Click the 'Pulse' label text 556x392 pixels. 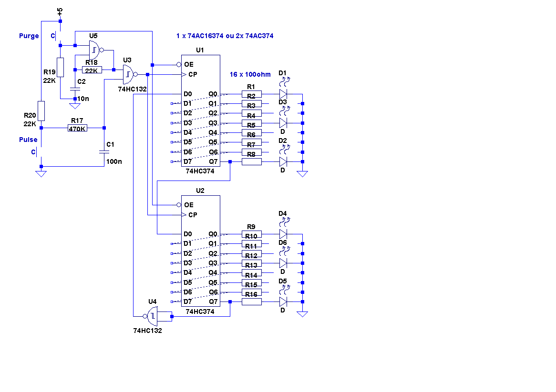(x=28, y=140)
